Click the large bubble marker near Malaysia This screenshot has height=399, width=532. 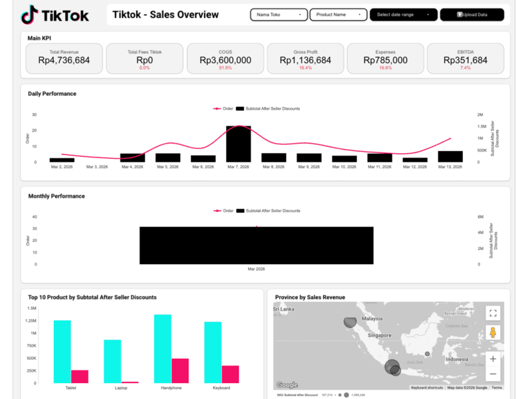tap(350, 323)
